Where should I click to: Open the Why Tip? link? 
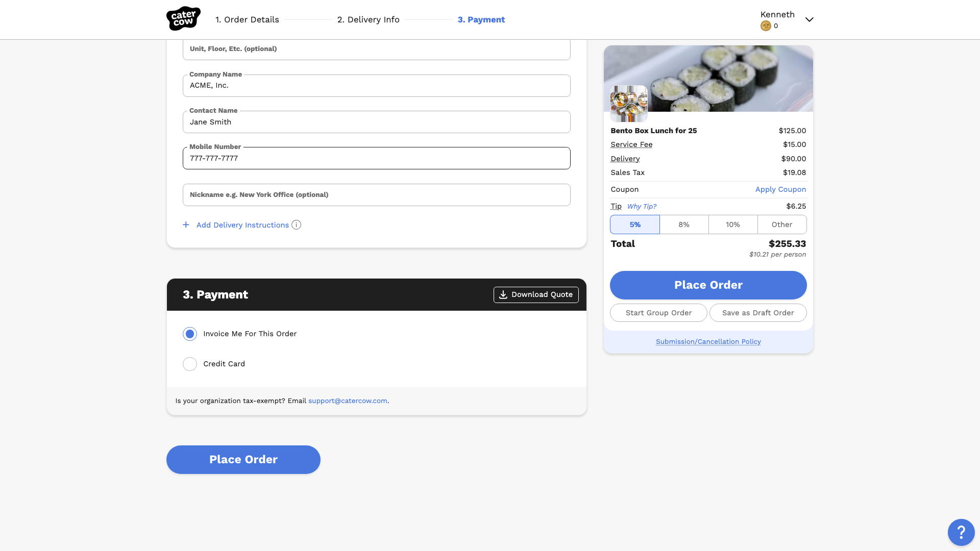[x=642, y=207]
